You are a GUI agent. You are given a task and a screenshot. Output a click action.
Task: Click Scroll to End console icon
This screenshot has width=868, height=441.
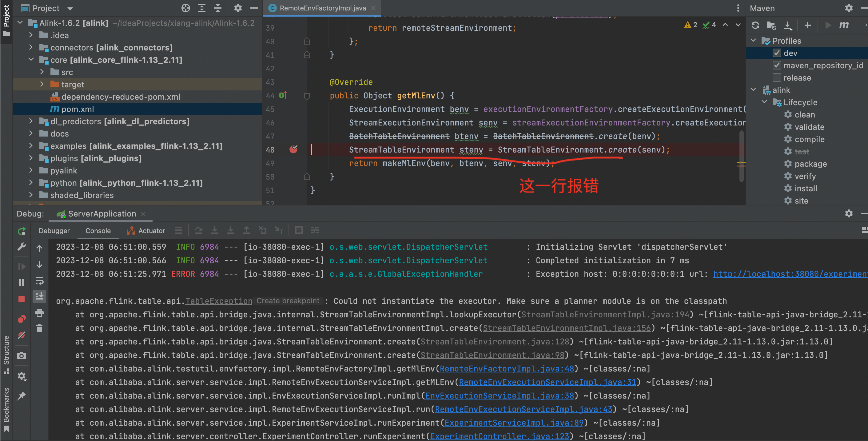click(x=39, y=296)
